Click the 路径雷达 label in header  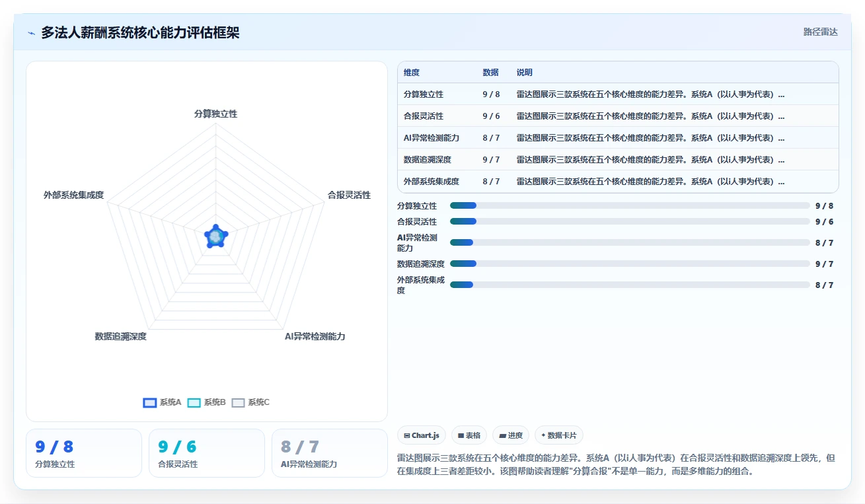coord(821,32)
